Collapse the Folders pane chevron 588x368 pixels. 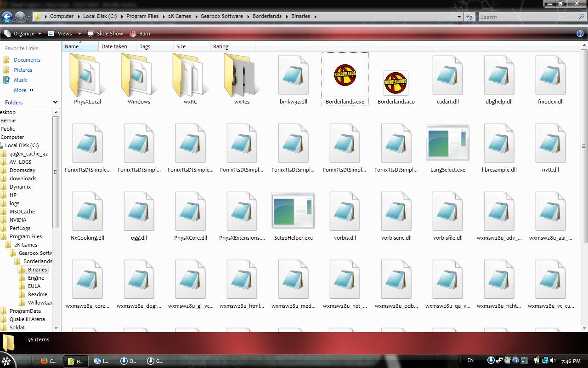click(56, 102)
